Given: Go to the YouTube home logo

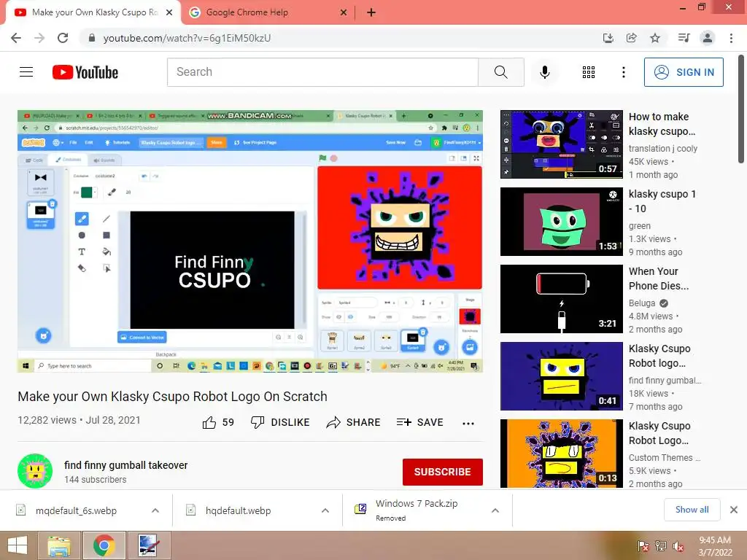Looking at the screenshot, I should [x=85, y=72].
